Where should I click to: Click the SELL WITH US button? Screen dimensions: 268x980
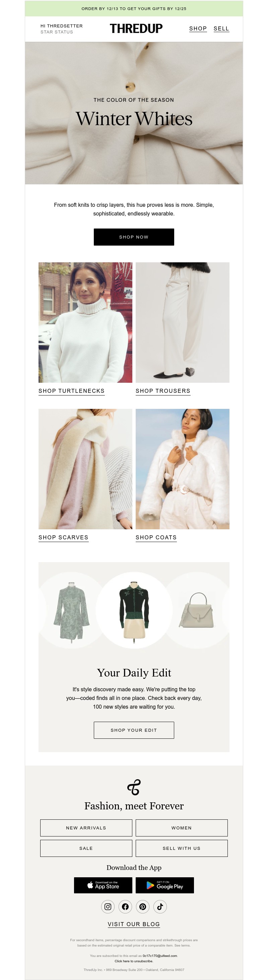click(x=182, y=849)
